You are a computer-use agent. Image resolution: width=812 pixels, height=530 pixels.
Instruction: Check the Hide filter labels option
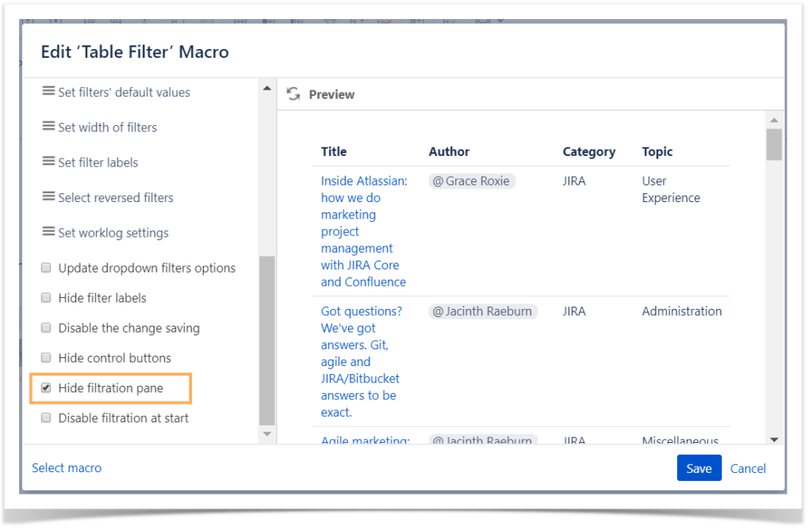point(45,297)
